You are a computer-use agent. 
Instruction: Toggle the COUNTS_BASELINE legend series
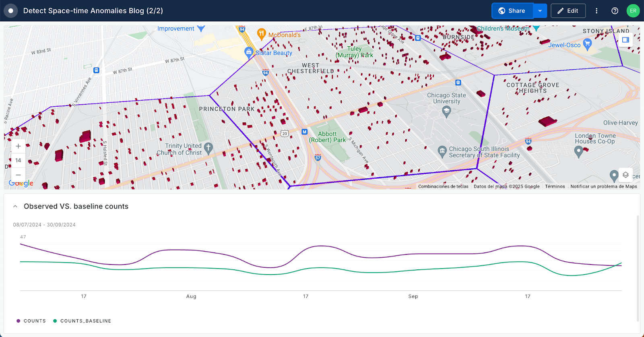click(x=82, y=321)
